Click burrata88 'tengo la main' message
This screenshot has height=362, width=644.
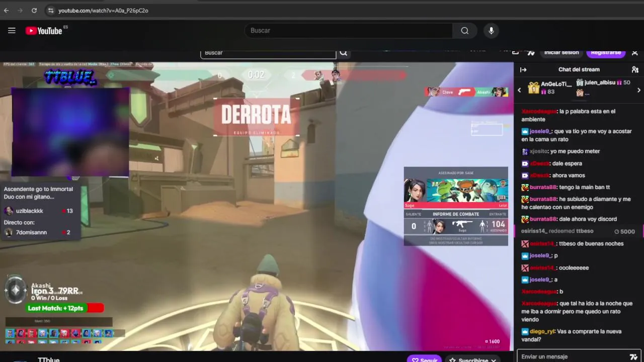pos(566,187)
